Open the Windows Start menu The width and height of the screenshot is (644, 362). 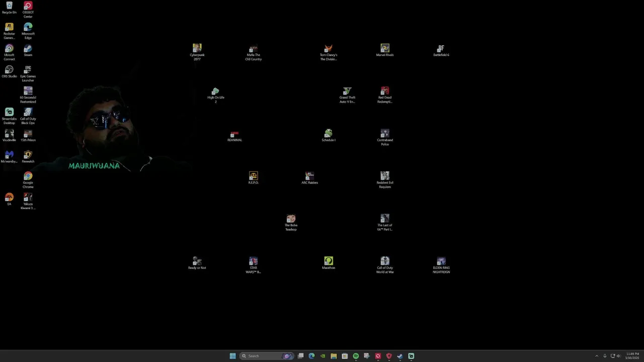click(232, 356)
